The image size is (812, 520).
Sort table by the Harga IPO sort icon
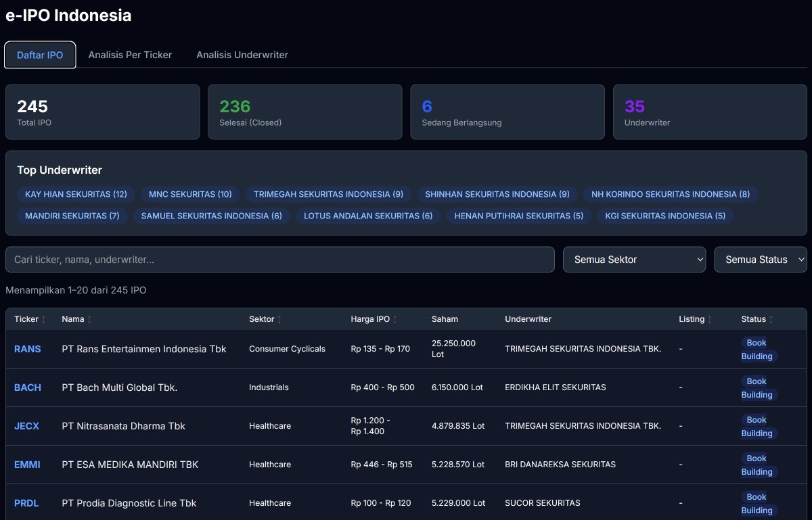395,319
